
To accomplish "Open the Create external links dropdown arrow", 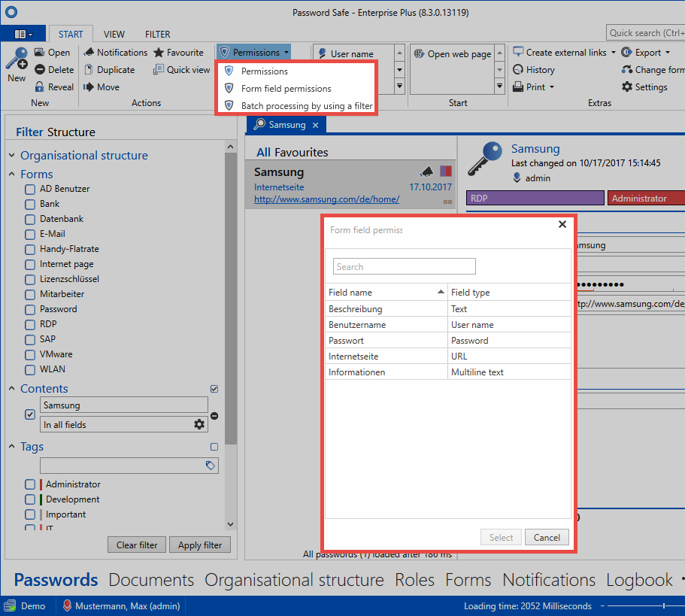I will [613, 53].
